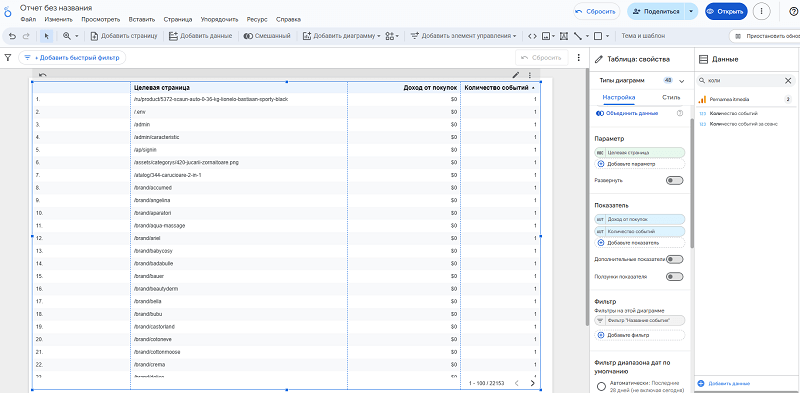Screen dimensions: 800x393
Task: Click Добавьте показатель field
Action: [640, 243]
